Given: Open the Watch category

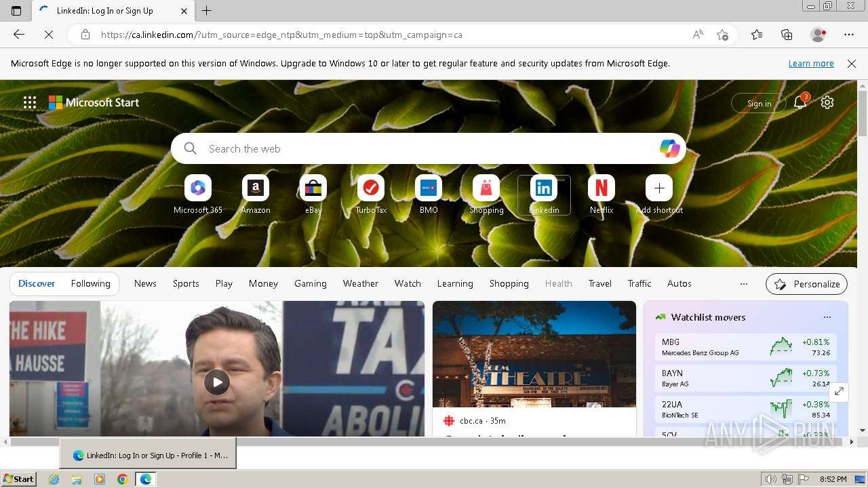Looking at the screenshot, I should pos(408,284).
